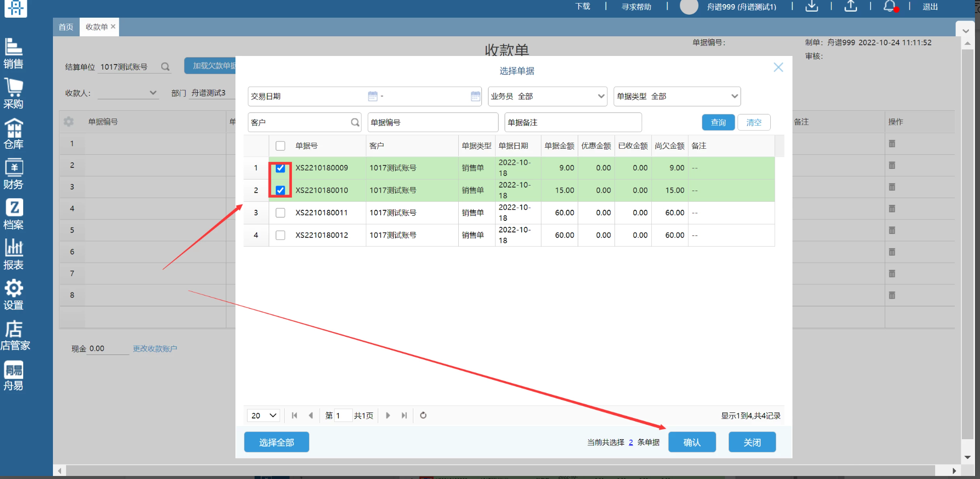The width and height of the screenshot is (980, 479).
Task: Open the 仓库 warehouse sidebar icon
Action: tap(14, 134)
